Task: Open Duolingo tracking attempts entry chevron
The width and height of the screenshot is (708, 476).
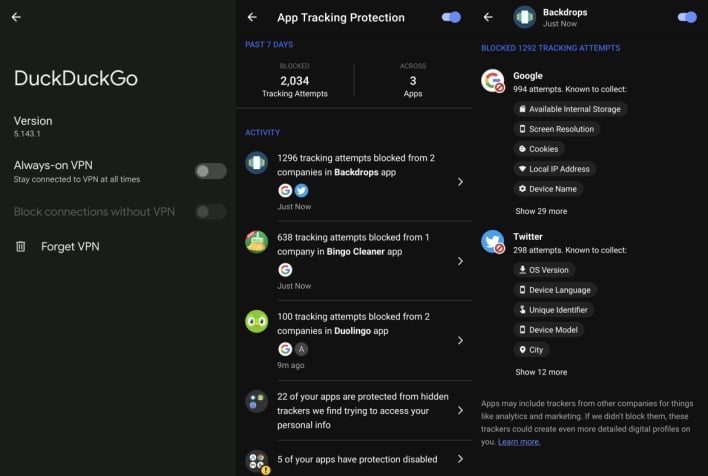Action: tap(460, 340)
